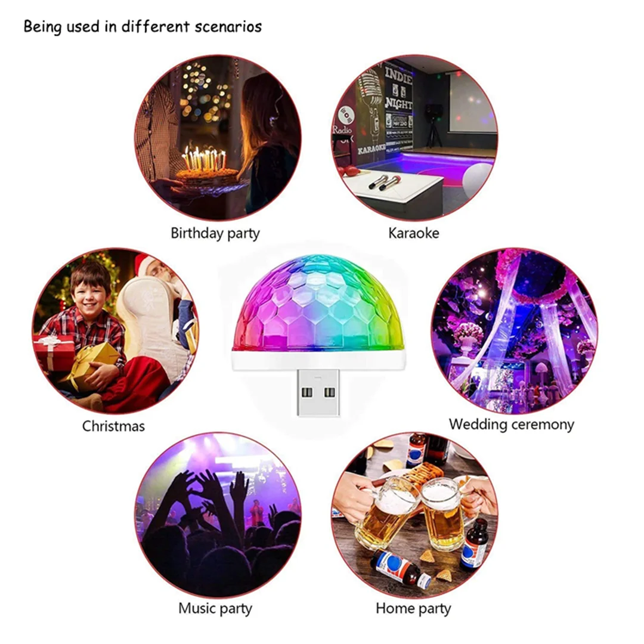Click the white USB connector plug
The height and width of the screenshot is (644, 644).
coord(318,393)
